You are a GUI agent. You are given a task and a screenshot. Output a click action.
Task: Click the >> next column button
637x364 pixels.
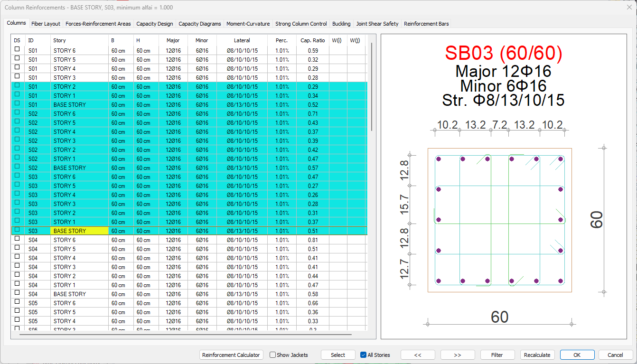[458, 355]
